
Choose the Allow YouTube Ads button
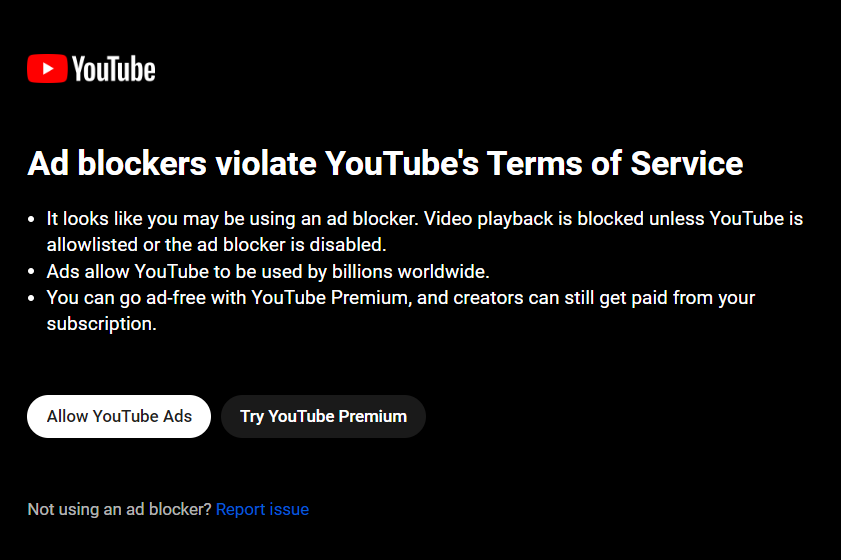point(119,416)
